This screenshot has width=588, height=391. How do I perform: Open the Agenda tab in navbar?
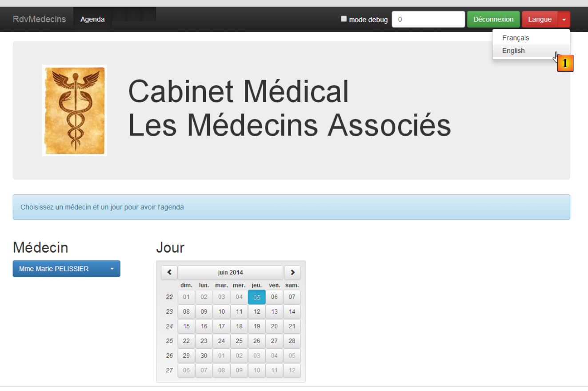click(92, 20)
